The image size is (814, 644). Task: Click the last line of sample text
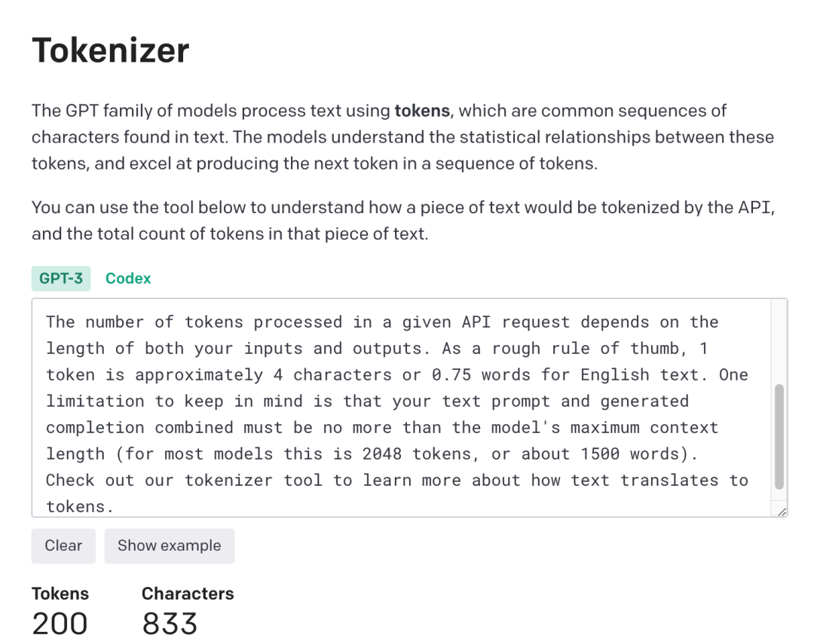click(x=78, y=506)
